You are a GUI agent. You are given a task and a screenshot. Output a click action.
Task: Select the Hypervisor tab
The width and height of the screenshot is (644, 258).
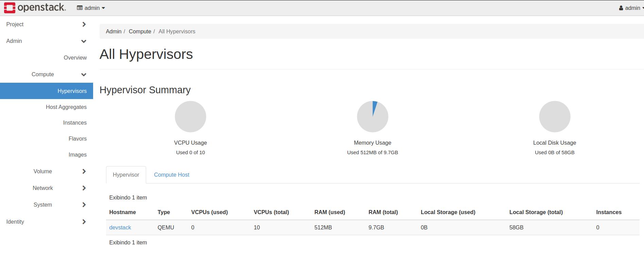click(x=126, y=175)
